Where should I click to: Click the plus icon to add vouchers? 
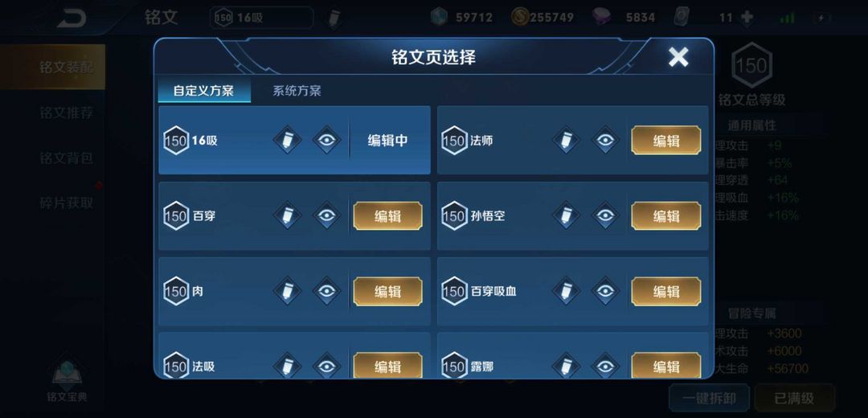point(747,17)
